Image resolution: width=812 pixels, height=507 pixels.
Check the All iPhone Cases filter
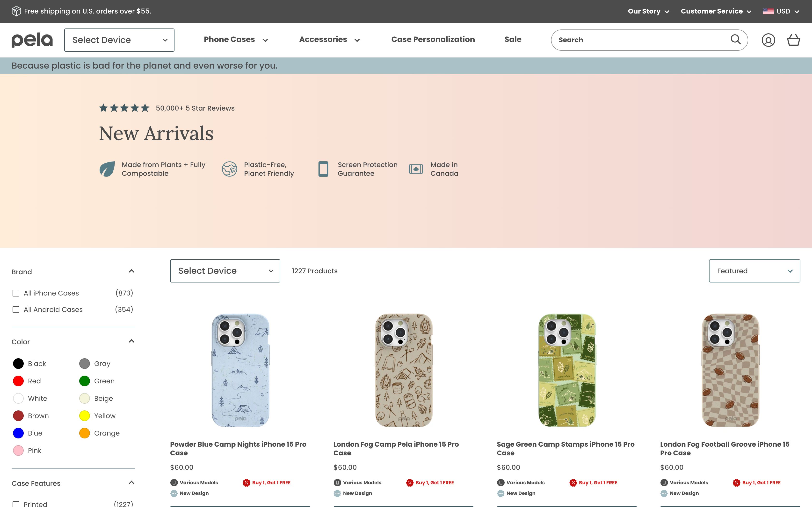16,293
